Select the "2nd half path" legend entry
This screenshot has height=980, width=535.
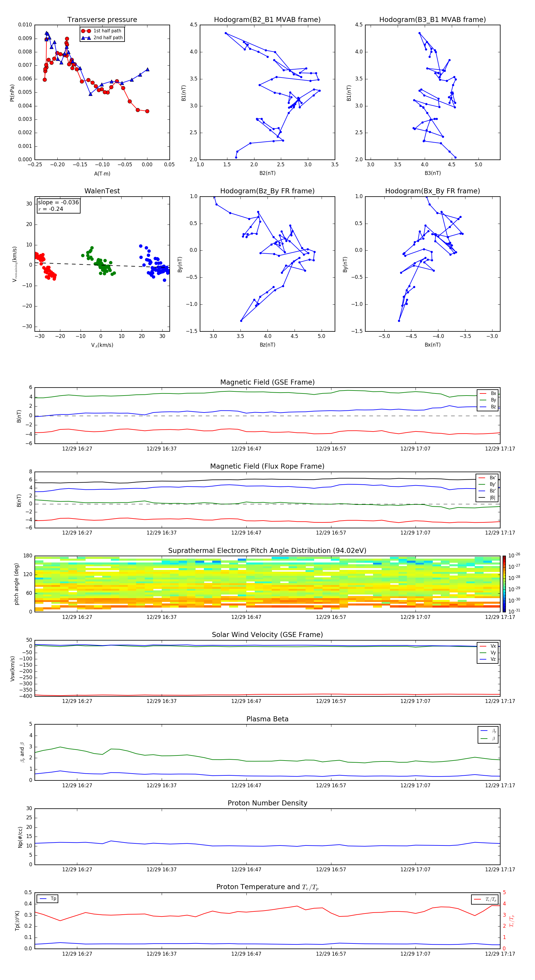[102, 38]
